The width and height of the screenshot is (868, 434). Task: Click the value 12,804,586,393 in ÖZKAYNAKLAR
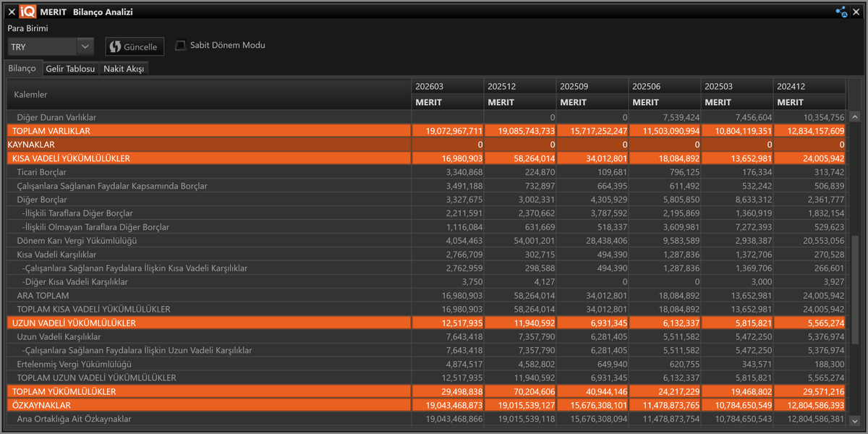click(x=816, y=406)
